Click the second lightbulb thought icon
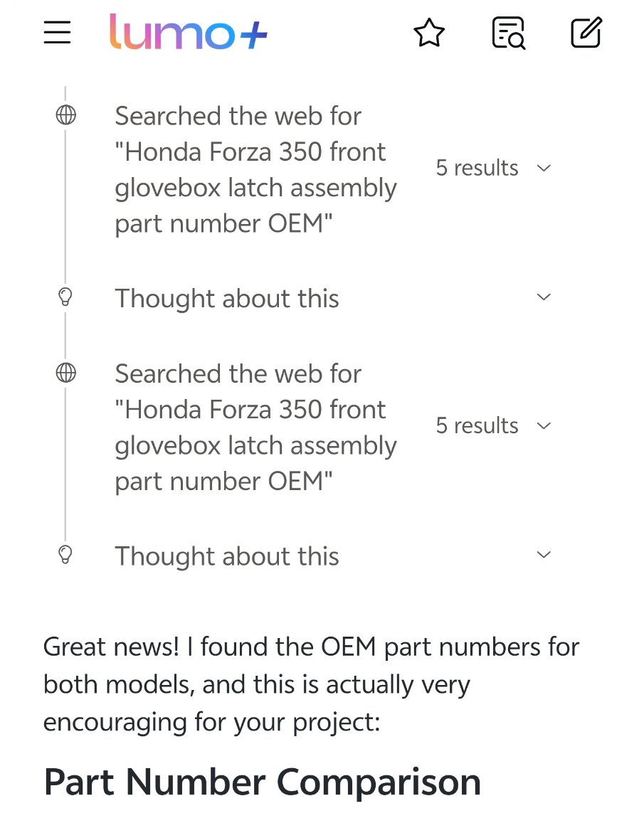Image resolution: width=644 pixels, height=818 pixels. coord(65,555)
